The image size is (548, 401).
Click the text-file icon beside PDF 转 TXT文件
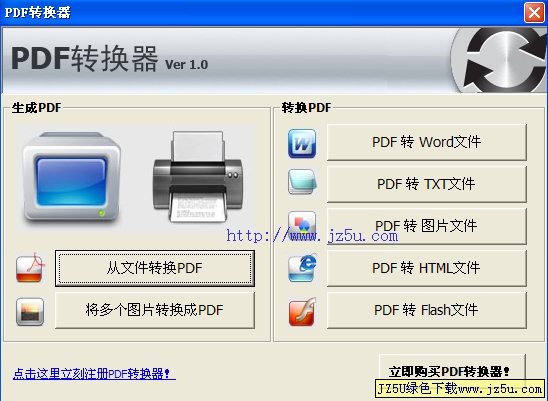[x=302, y=182]
